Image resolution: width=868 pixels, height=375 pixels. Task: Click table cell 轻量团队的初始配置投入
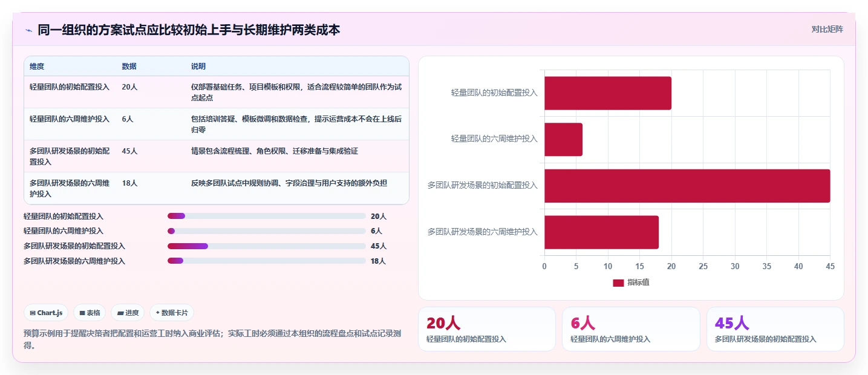click(x=70, y=86)
